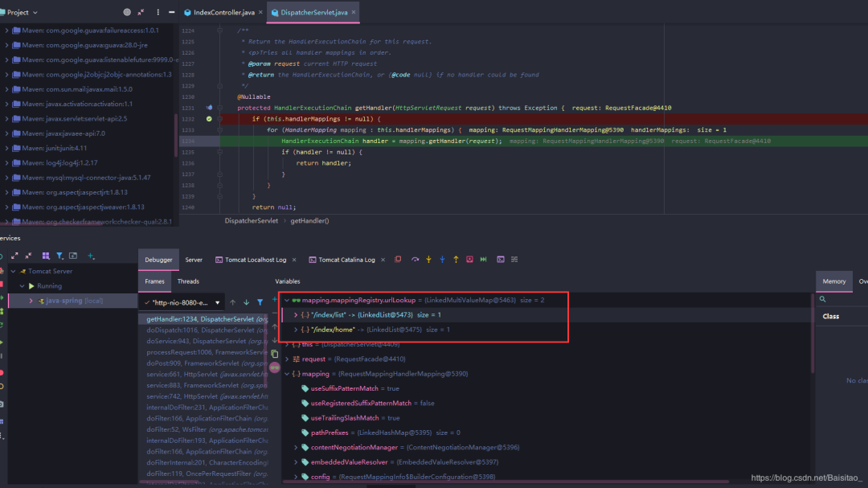
Task: Hide the Project panel with minus icon
Action: click(172, 12)
